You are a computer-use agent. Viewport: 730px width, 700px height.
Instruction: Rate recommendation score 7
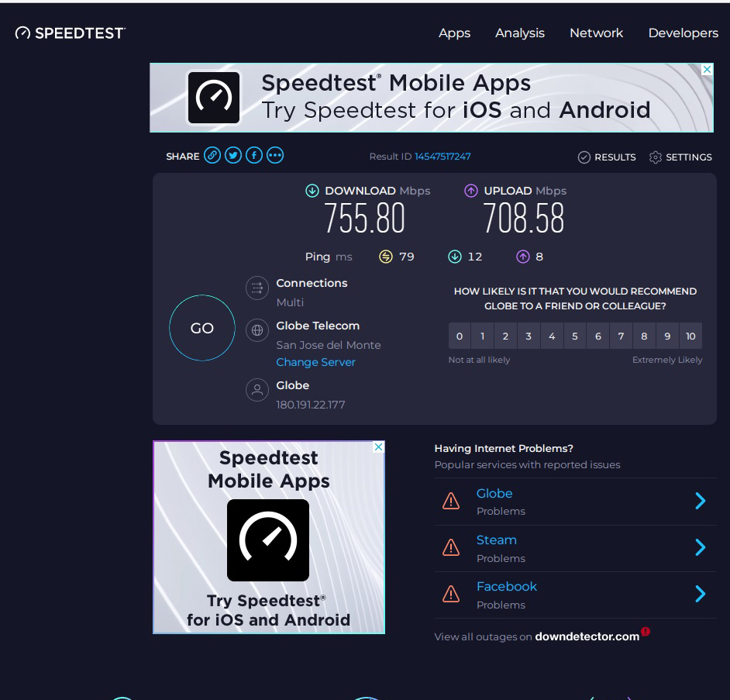[621, 336]
